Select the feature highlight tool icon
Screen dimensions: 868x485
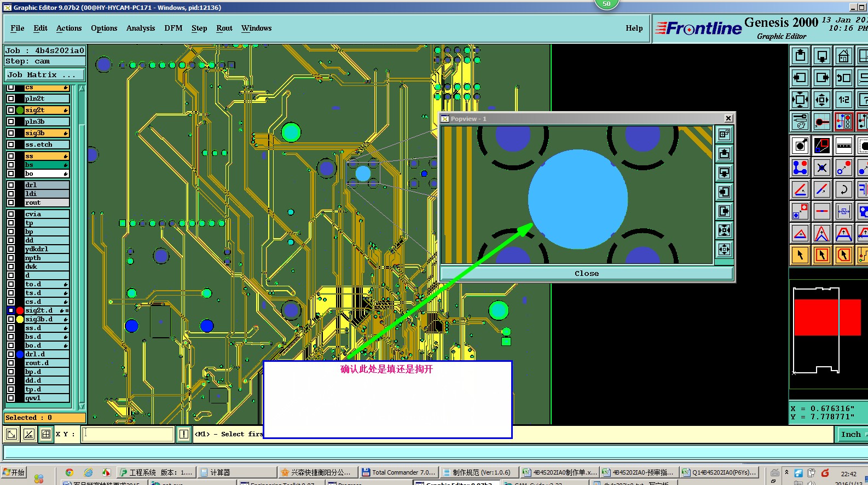point(800,146)
